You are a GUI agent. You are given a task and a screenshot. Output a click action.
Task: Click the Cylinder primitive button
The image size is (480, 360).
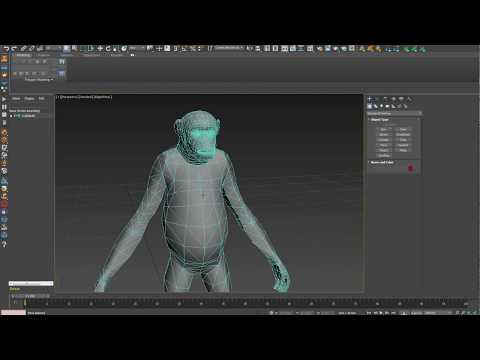click(384, 140)
